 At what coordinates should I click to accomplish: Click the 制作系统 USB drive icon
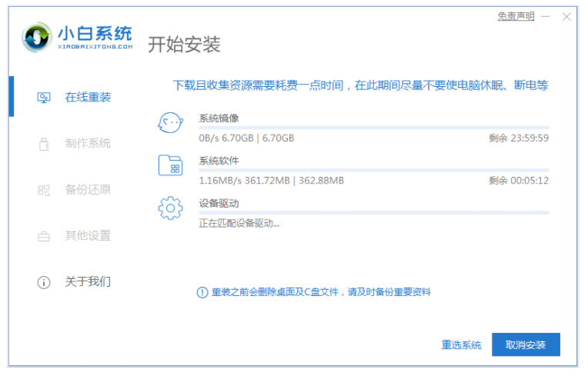pyautogui.click(x=44, y=144)
